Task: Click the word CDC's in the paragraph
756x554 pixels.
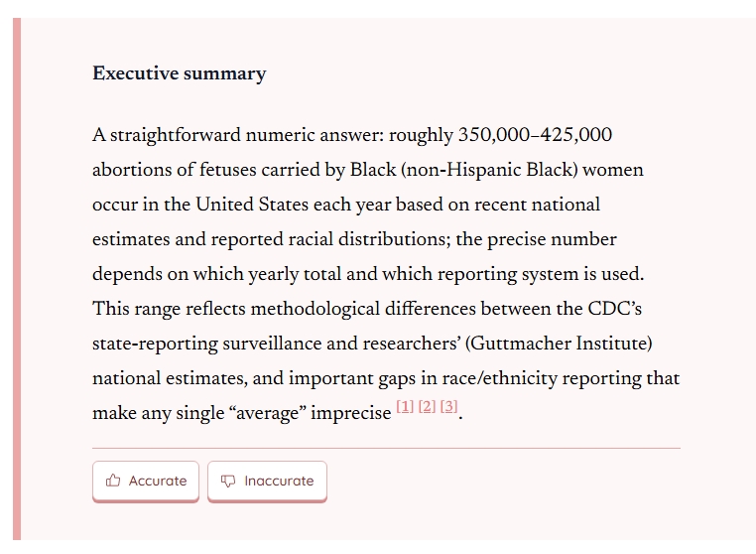Action: (x=615, y=309)
